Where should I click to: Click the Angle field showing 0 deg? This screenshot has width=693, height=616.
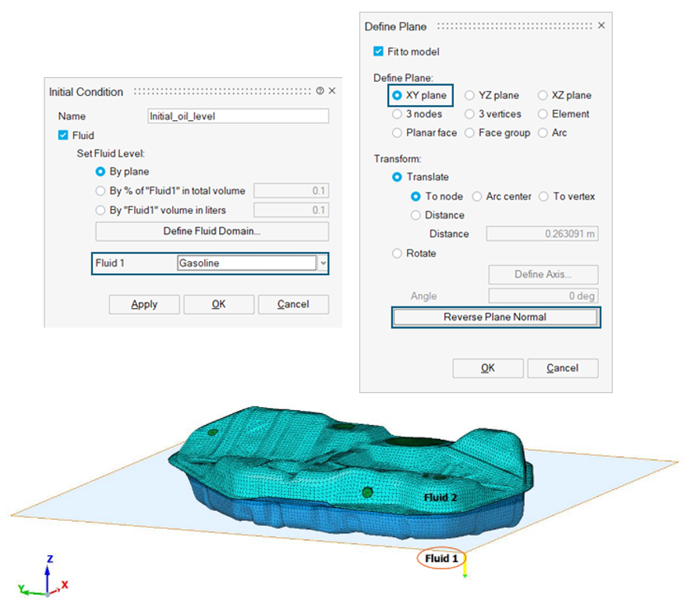[543, 296]
